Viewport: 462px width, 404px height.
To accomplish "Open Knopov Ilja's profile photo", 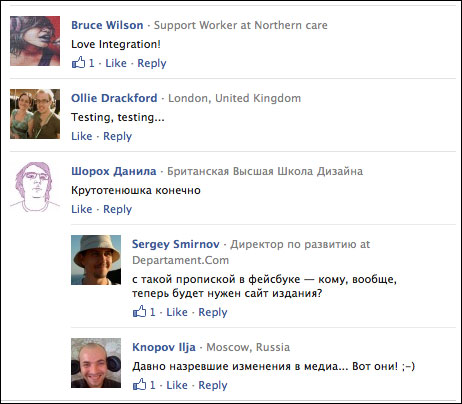I will click(x=96, y=363).
